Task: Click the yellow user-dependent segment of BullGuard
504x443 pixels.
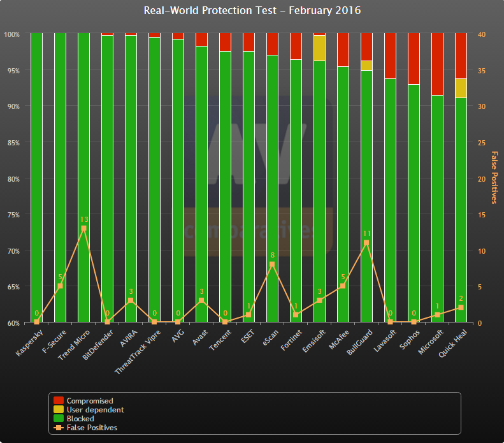Action: (x=366, y=66)
